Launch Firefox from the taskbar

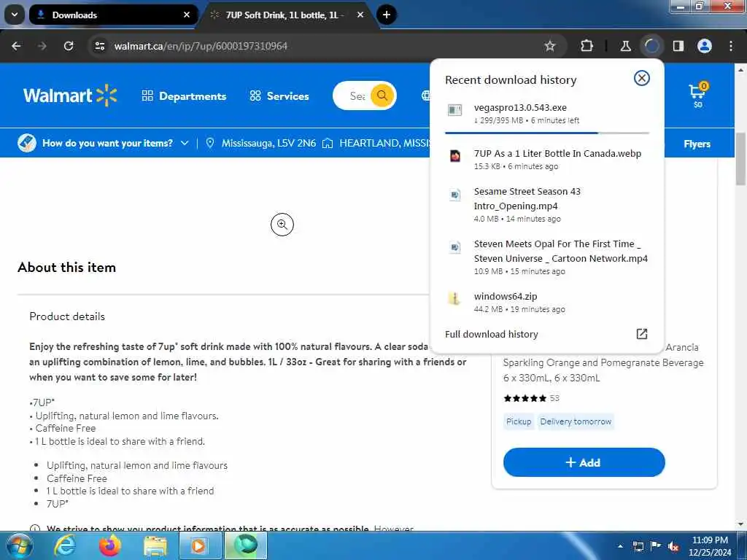pyautogui.click(x=109, y=545)
